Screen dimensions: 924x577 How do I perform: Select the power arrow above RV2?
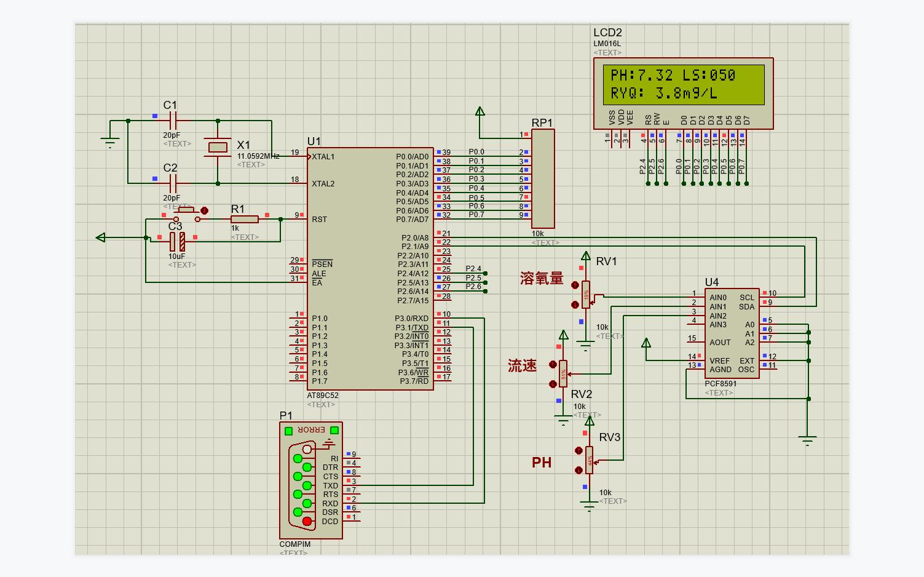(x=564, y=335)
